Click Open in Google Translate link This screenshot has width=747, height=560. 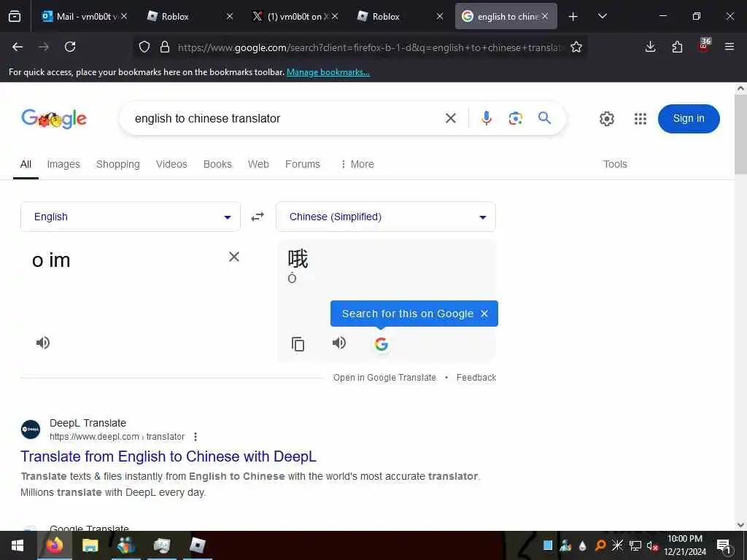click(x=384, y=378)
